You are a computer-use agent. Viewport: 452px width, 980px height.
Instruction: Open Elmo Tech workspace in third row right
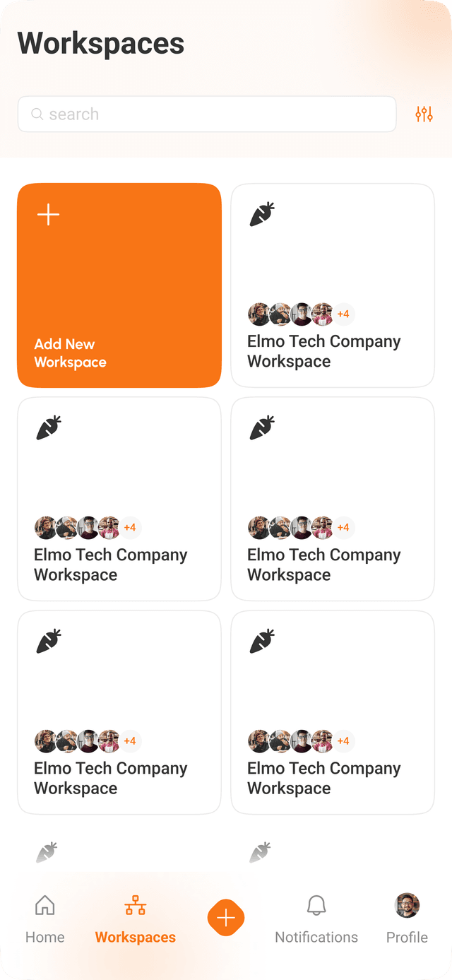pyautogui.click(x=333, y=712)
